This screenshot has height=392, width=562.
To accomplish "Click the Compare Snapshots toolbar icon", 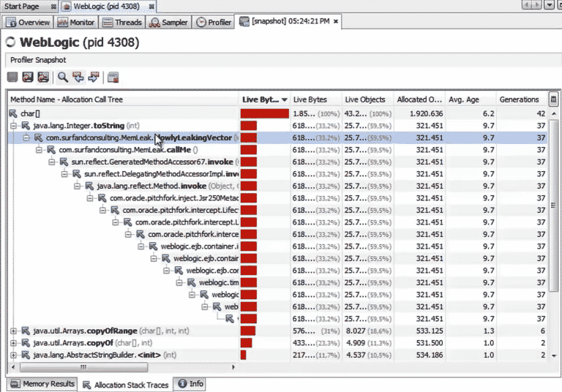I will tap(113, 77).
